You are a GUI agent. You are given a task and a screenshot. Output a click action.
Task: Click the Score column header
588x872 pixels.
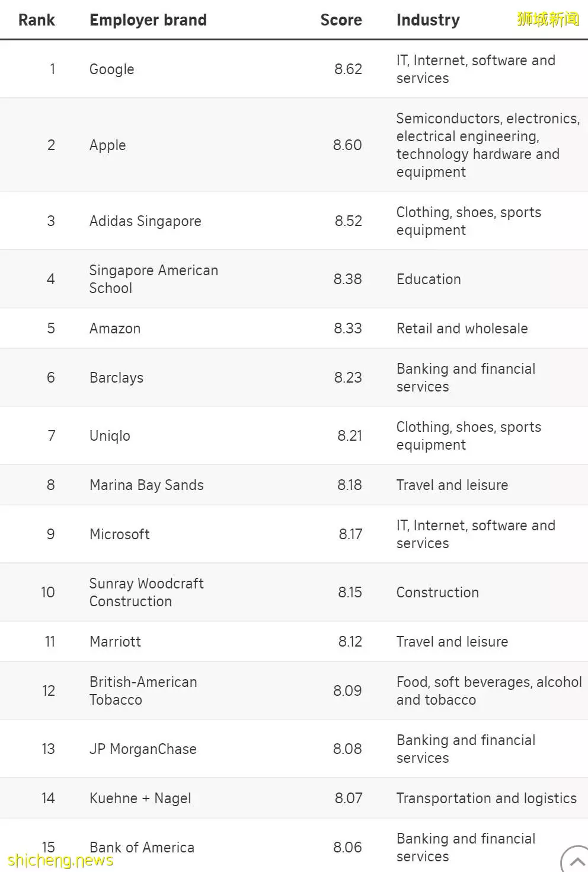[341, 20]
